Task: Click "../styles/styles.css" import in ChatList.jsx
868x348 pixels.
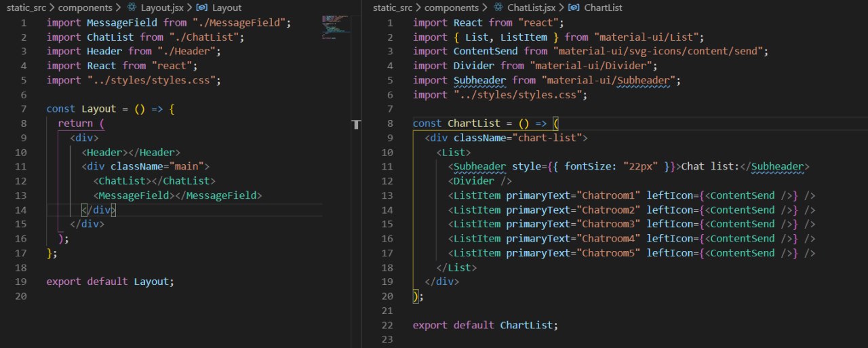Action: point(518,94)
